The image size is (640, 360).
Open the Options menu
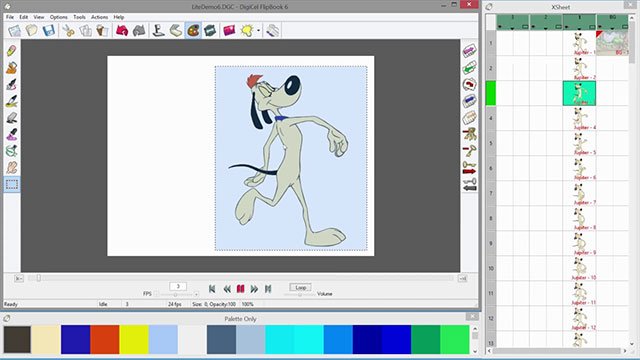point(58,17)
